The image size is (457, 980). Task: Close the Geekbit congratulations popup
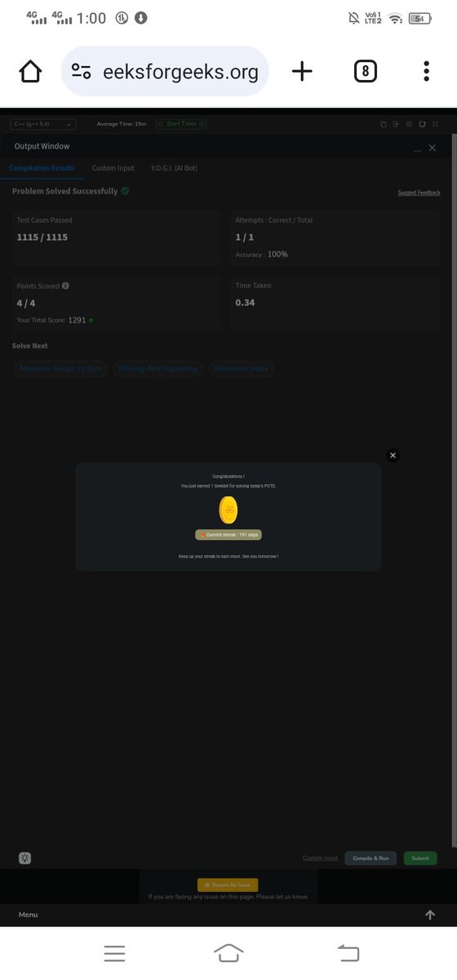coord(393,455)
